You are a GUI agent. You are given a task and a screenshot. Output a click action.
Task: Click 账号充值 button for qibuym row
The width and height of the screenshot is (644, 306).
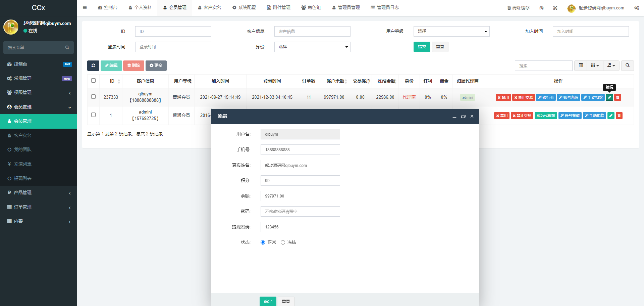(x=569, y=97)
